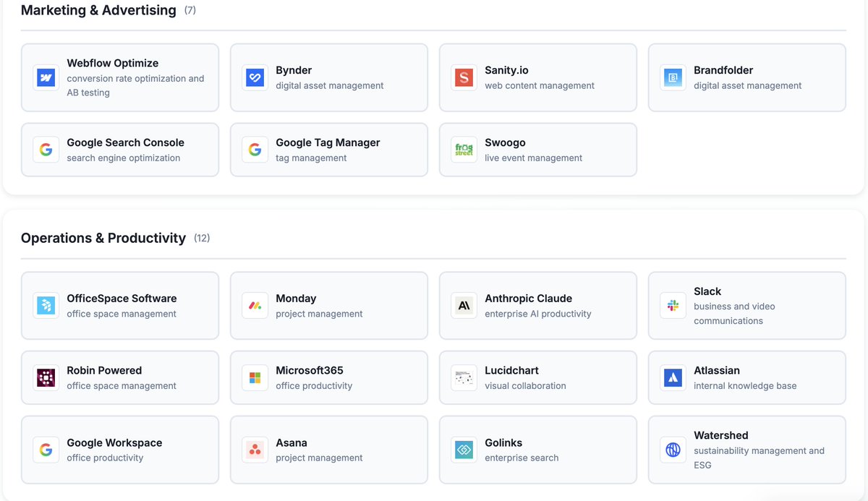Click the Google Search Console logo icon
This screenshot has height=501, width=868.
pos(46,150)
